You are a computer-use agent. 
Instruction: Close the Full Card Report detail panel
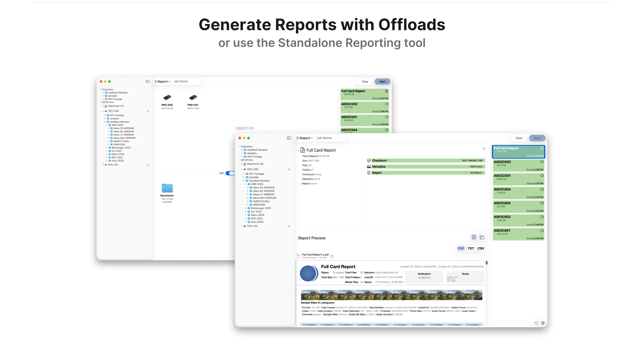point(484,148)
